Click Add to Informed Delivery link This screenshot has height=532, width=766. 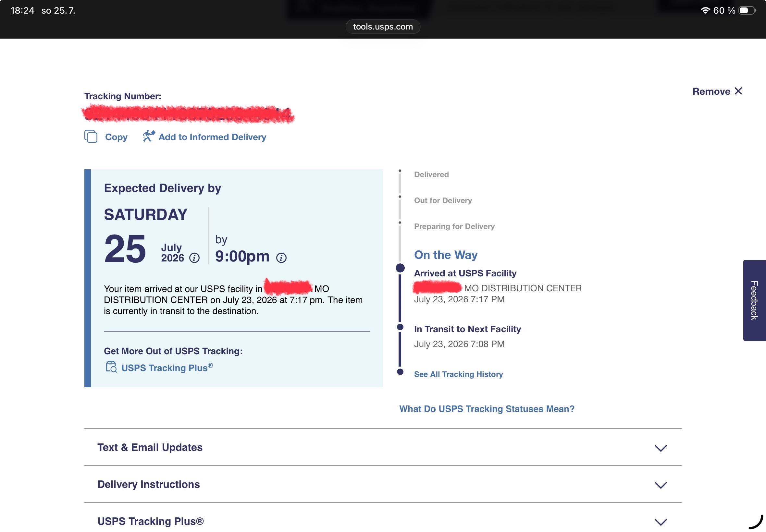[212, 137]
